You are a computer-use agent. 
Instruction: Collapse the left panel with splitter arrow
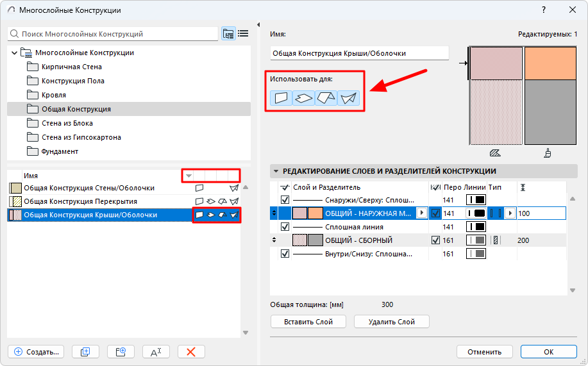click(258, 25)
